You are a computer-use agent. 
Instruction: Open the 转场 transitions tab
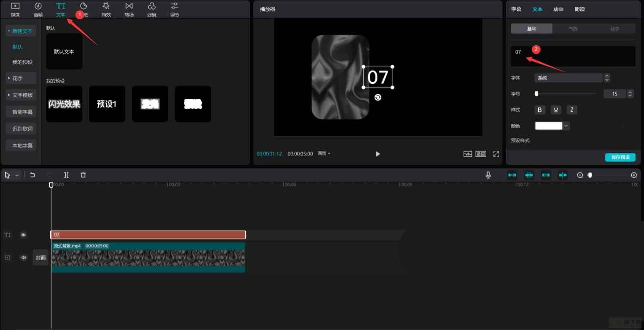click(129, 9)
